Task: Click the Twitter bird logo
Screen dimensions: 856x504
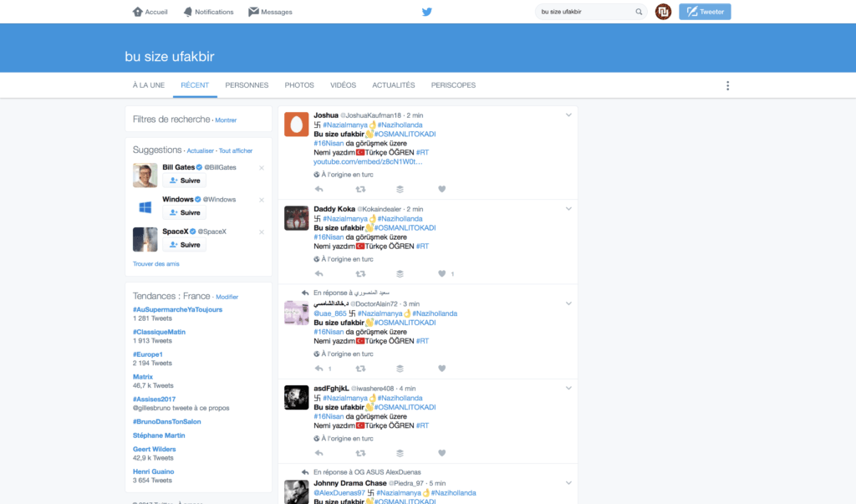Action: [427, 12]
